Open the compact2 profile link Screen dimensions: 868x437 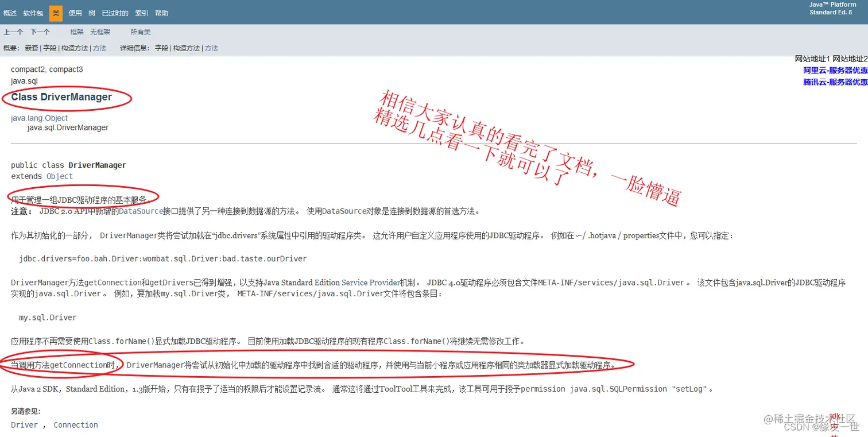(29, 69)
